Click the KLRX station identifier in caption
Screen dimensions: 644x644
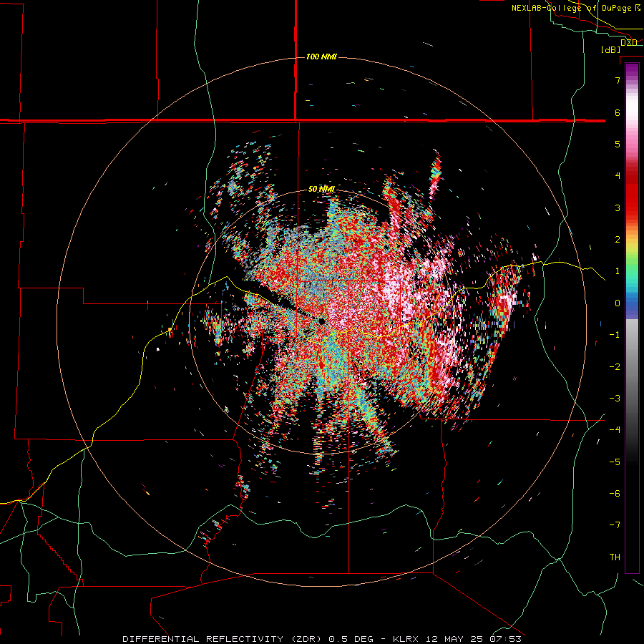tap(406, 639)
